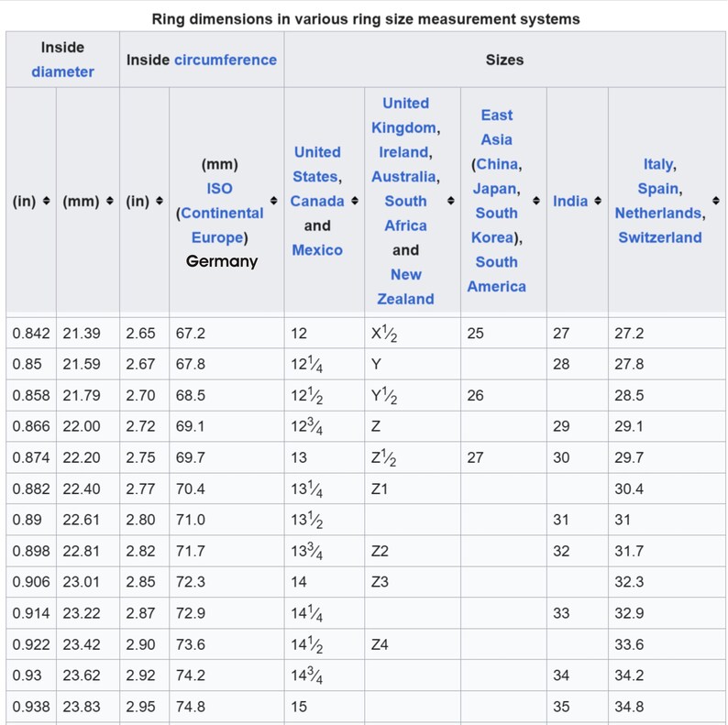The width and height of the screenshot is (728, 725).
Task: Open the Netherlands link
Action: click(658, 213)
